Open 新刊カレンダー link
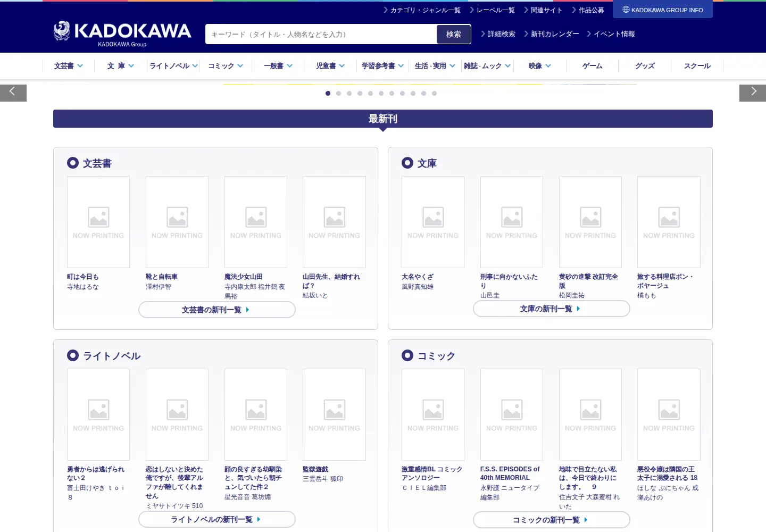 point(552,34)
